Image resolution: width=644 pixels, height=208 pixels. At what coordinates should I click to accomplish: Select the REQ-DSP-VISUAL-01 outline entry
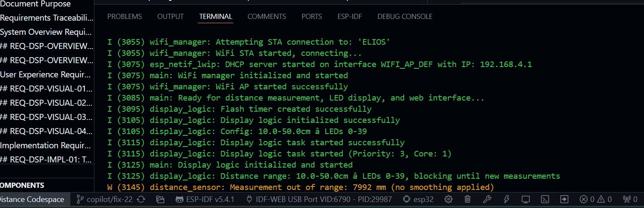pos(46,89)
